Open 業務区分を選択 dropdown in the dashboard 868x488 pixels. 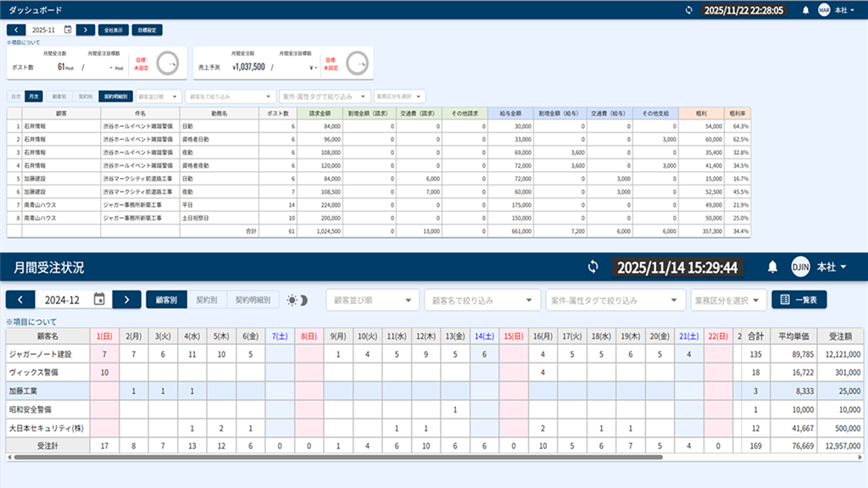(399, 97)
